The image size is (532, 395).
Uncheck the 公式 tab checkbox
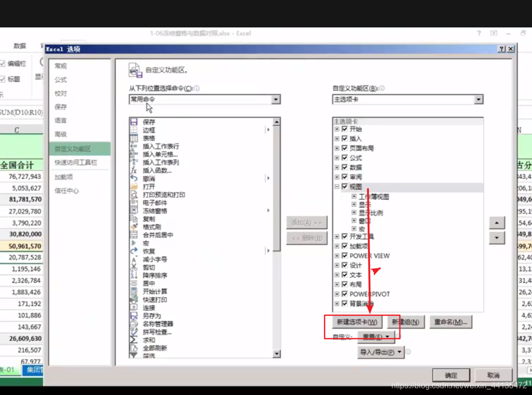tap(345, 158)
